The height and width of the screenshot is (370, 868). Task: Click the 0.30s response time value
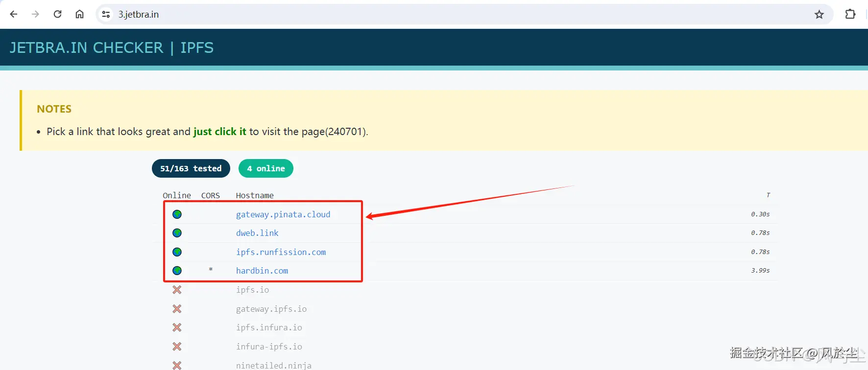(x=760, y=214)
